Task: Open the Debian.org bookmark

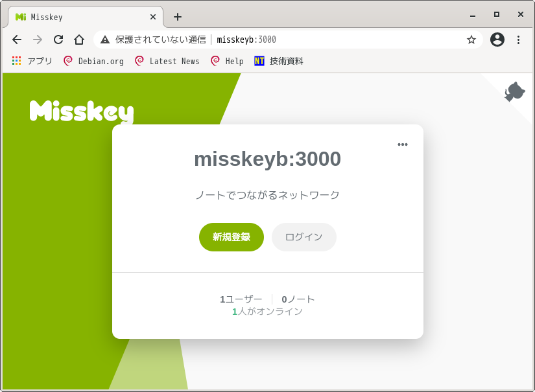Action: pos(93,61)
